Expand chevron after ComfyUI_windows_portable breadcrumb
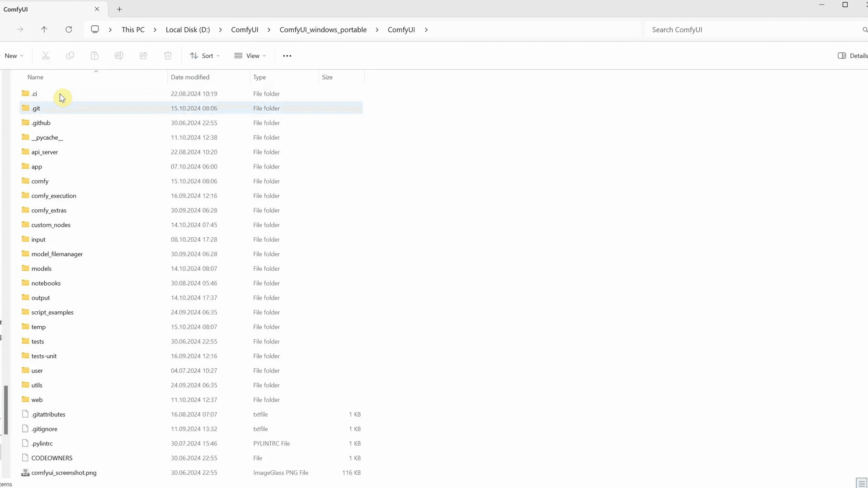Viewport: 868px width, 488px height. 377,30
